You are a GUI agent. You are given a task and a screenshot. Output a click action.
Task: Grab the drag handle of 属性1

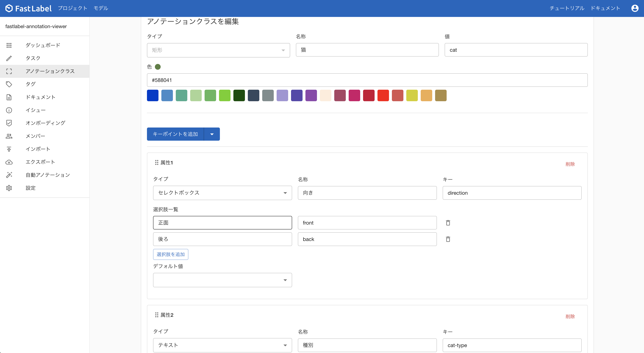click(156, 162)
